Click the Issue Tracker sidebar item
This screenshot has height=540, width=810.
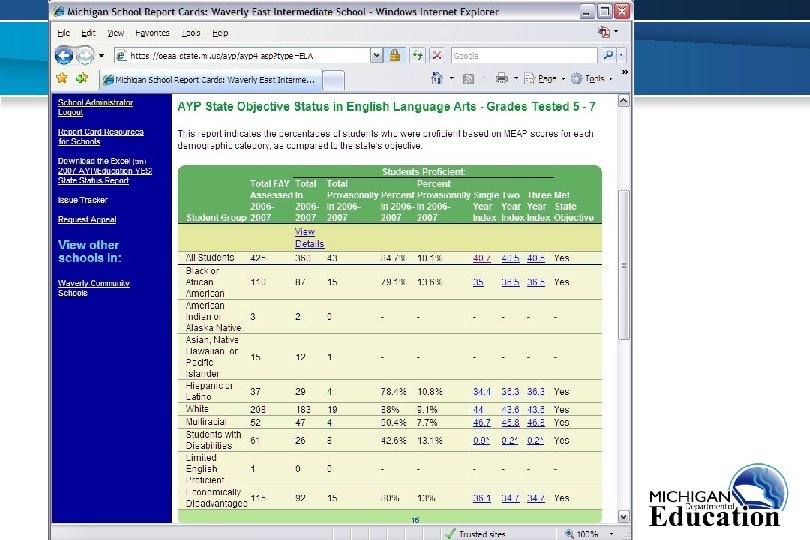click(x=83, y=200)
